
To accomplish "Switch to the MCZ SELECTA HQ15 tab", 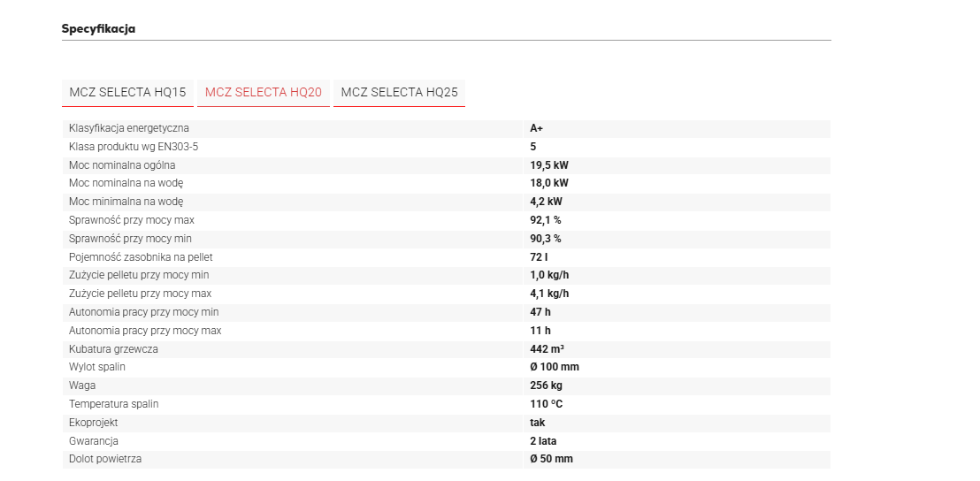I will (x=127, y=92).
